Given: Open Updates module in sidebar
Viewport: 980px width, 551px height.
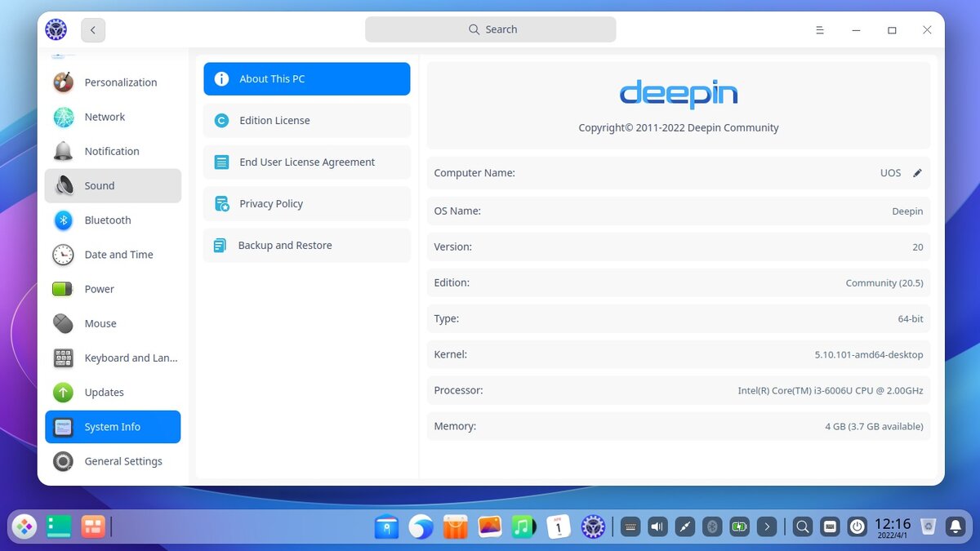Looking at the screenshot, I should click(113, 392).
